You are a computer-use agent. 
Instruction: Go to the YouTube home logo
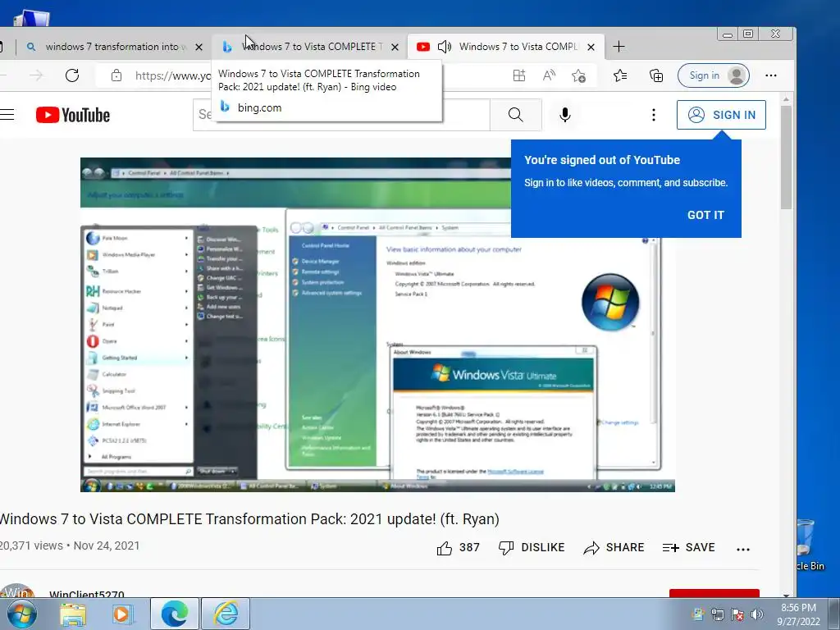click(73, 115)
